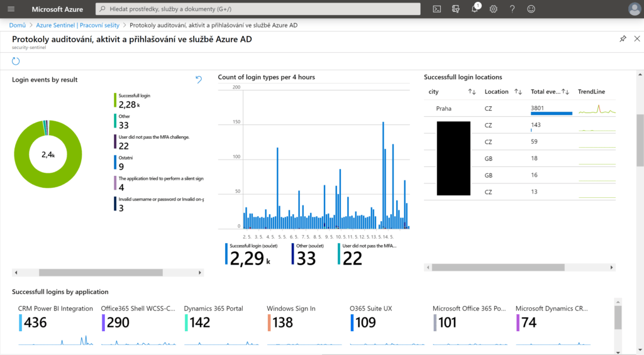
Task: Sort locations table by city column
Action: coord(472,92)
